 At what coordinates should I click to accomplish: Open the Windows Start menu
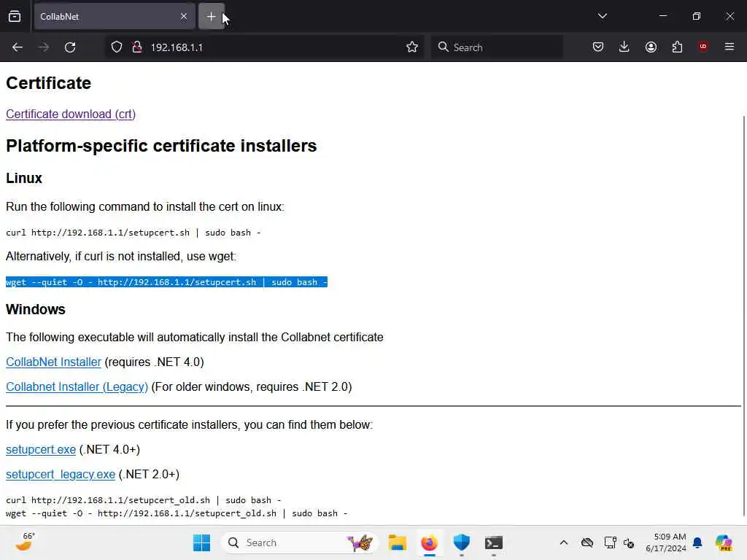click(x=201, y=542)
